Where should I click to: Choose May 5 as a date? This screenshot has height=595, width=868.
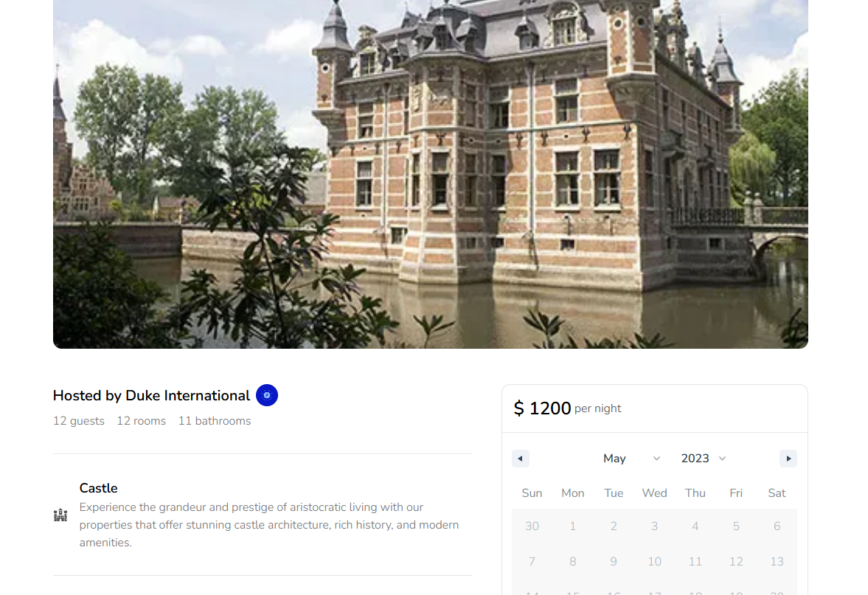[x=736, y=526]
